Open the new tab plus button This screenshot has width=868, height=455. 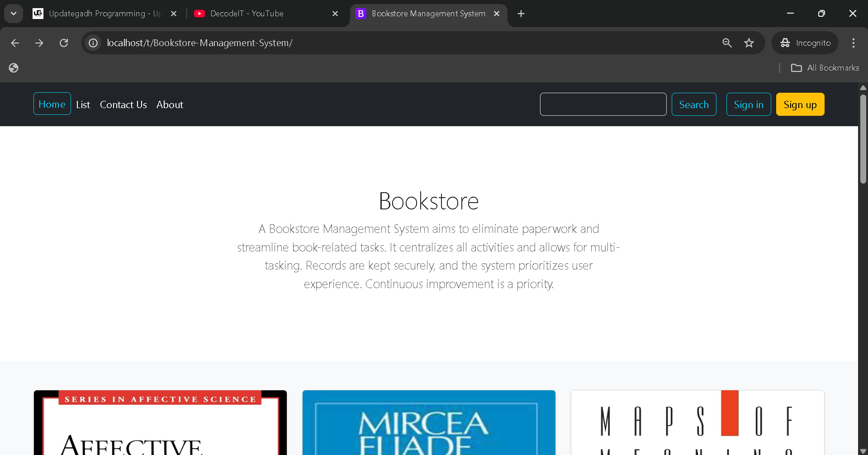point(521,14)
